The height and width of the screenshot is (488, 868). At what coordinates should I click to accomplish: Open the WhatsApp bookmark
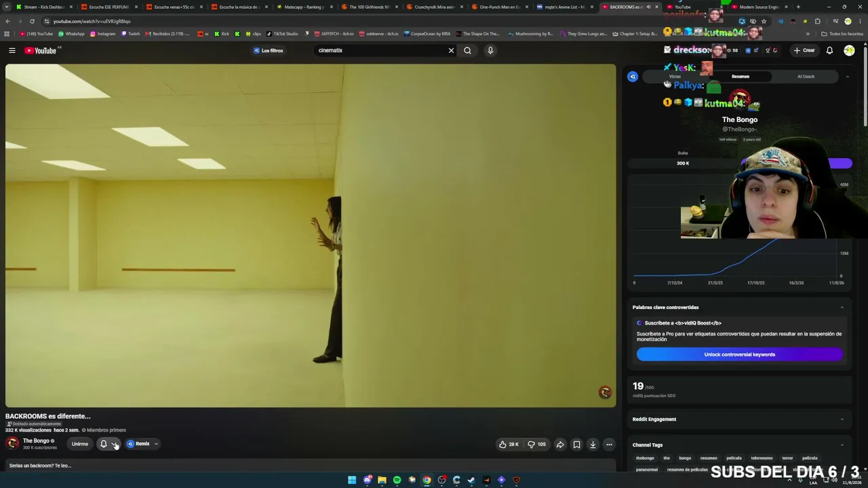[x=71, y=33]
